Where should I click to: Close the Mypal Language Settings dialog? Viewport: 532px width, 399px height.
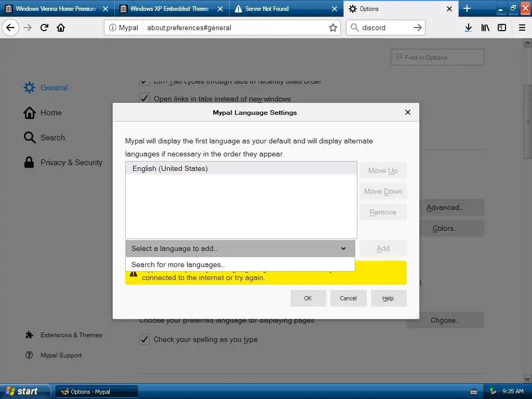[x=408, y=112]
